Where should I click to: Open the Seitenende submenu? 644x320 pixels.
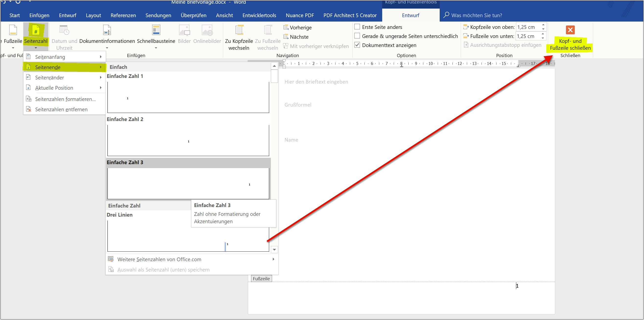(x=65, y=67)
